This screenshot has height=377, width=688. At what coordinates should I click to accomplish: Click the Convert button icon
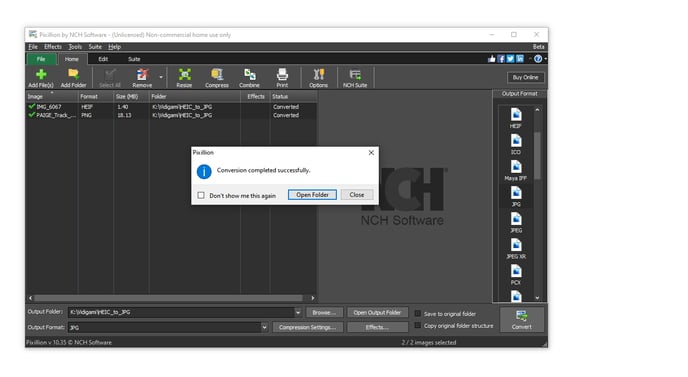click(x=522, y=319)
